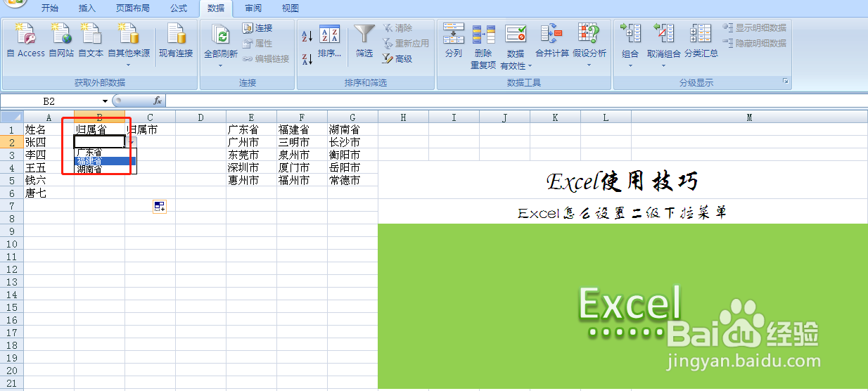Switch to the 开始 Home tab
Screen dimensions: 868x391
coord(50,8)
